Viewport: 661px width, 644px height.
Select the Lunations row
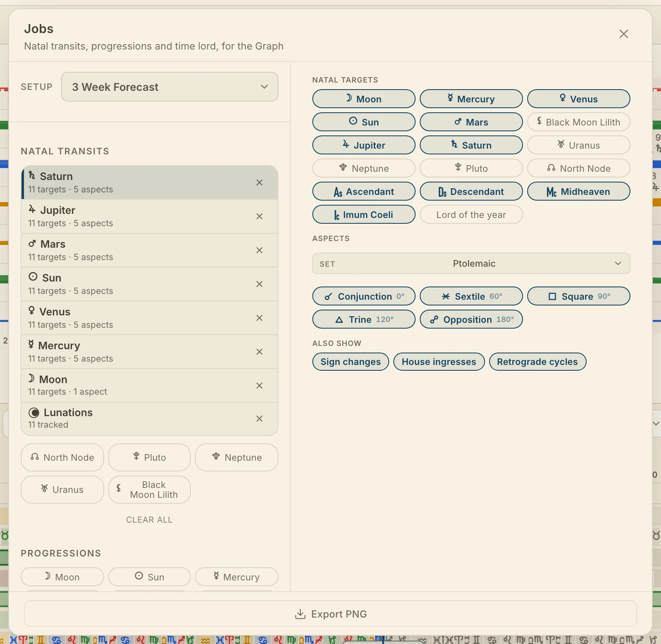[150, 419]
